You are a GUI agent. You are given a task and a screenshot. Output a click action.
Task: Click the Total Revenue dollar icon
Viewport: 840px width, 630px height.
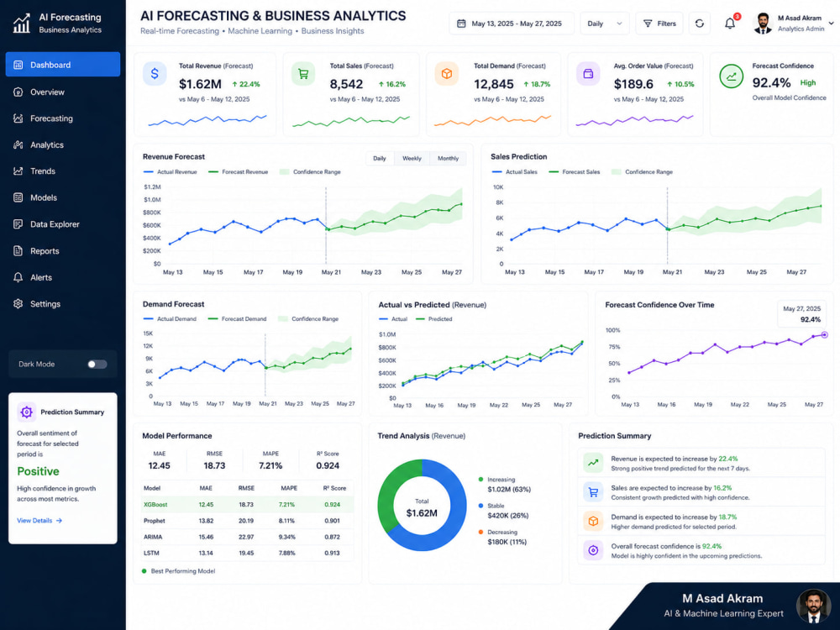point(155,73)
